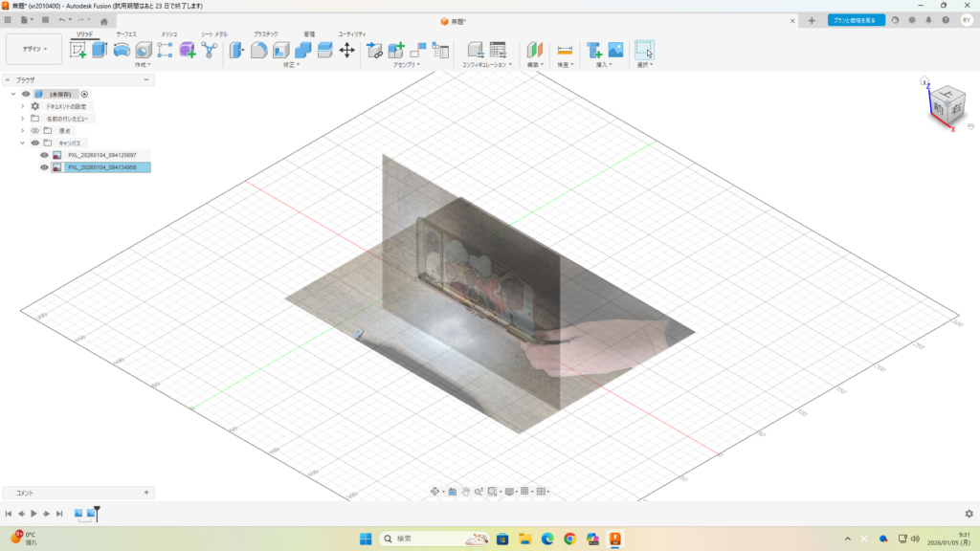
Task: Activate the Pan hand tool
Action: (465, 491)
